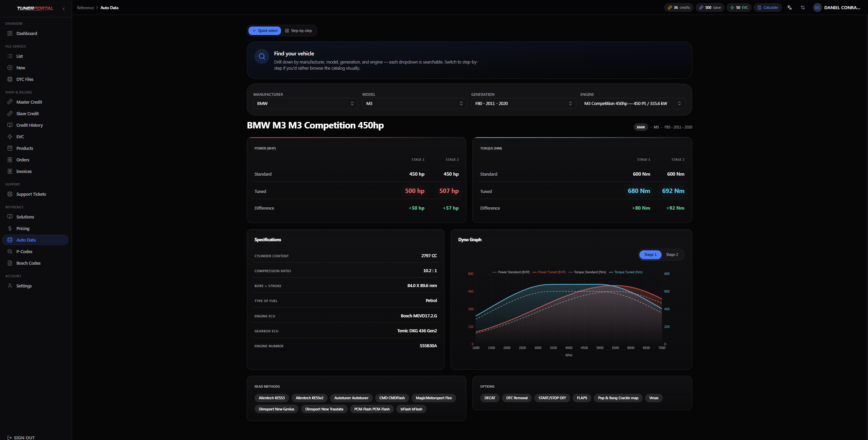Click the Pop & Bang Crackle map option

(618, 398)
